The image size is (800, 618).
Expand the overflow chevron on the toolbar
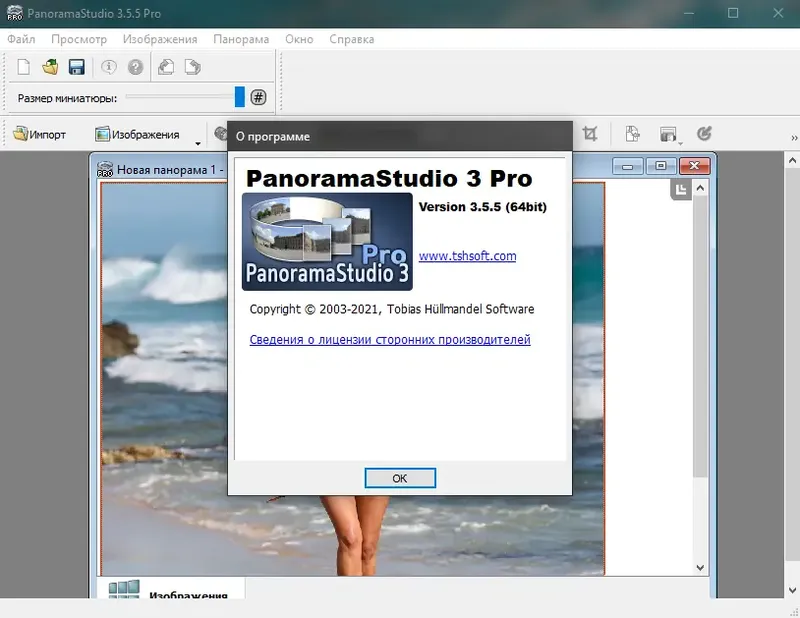pos(792,138)
